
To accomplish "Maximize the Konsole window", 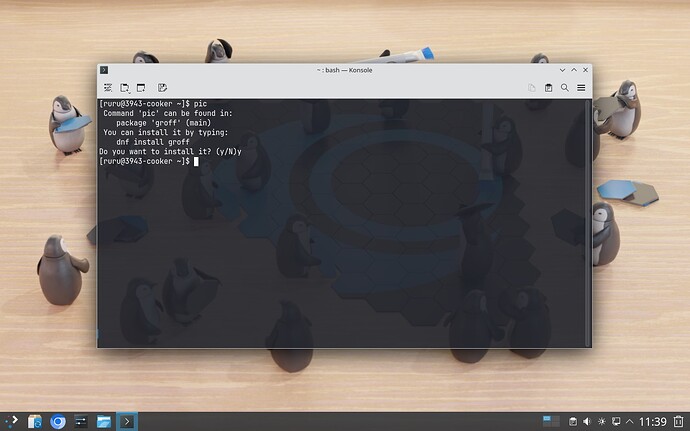I will 574,70.
